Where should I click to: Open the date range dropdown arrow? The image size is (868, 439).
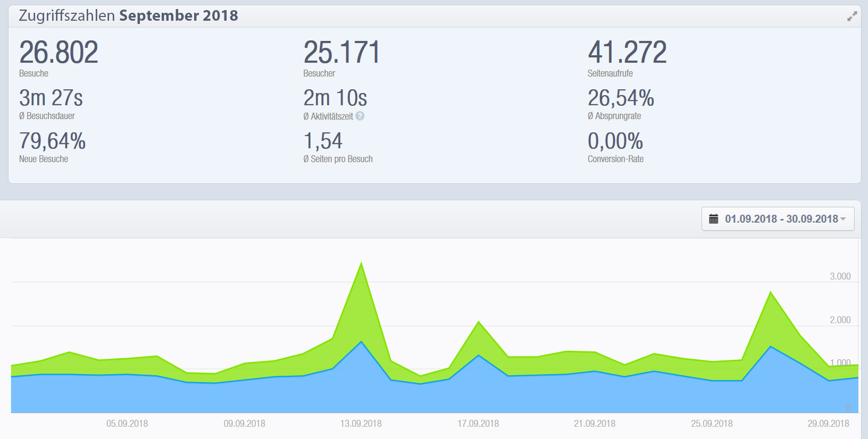point(843,219)
